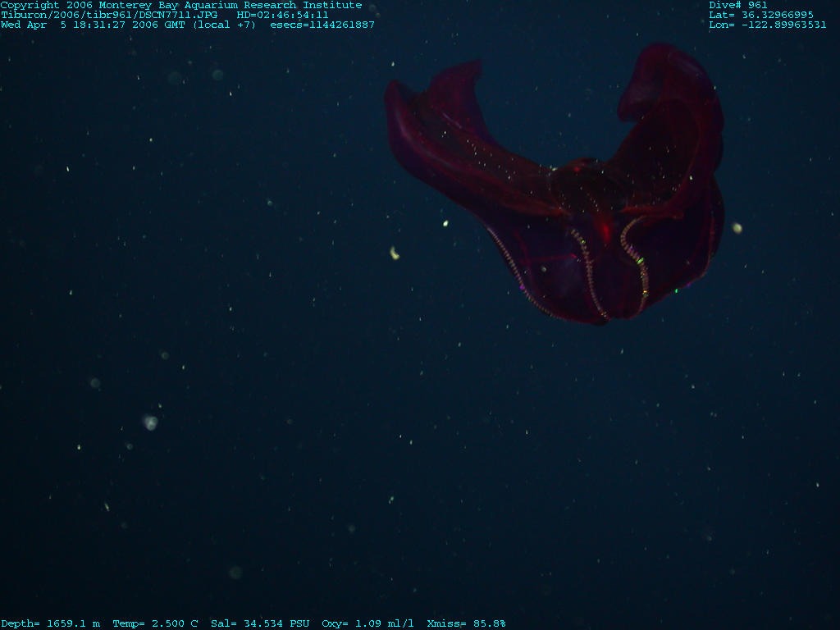This screenshot has height=630, width=840.
Task: Click the curved yellowish particle left of ctenophore
Action: (x=395, y=253)
